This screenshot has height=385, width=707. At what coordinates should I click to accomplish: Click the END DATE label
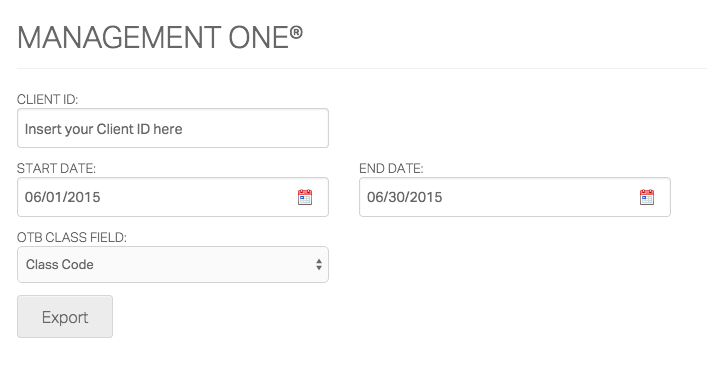(391, 168)
